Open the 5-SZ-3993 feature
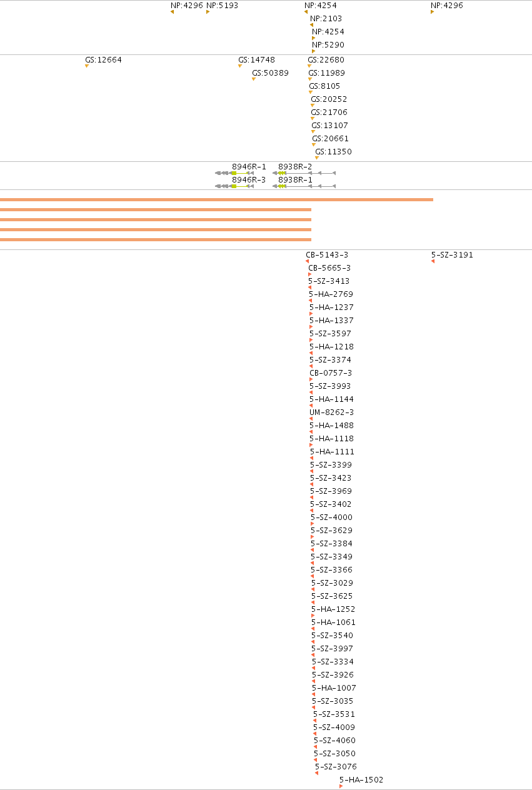The image size is (532, 790). 330,386
